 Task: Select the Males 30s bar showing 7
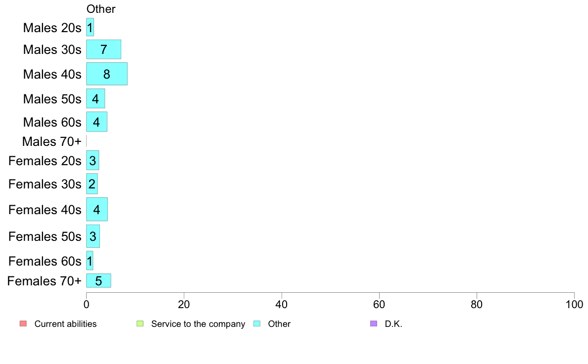coord(103,49)
